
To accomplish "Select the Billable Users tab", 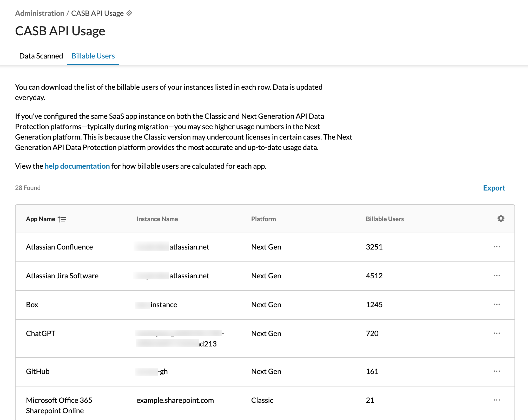I will [x=93, y=56].
